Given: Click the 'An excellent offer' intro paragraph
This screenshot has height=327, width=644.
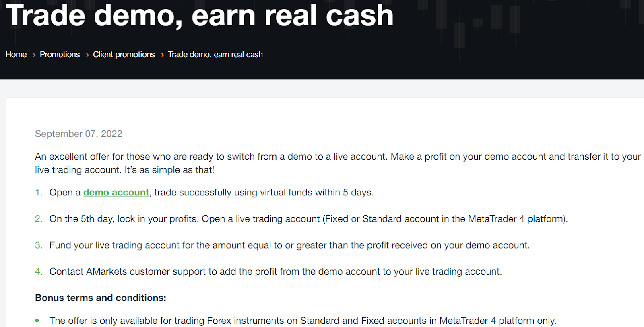Looking at the screenshot, I should tap(338, 163).
